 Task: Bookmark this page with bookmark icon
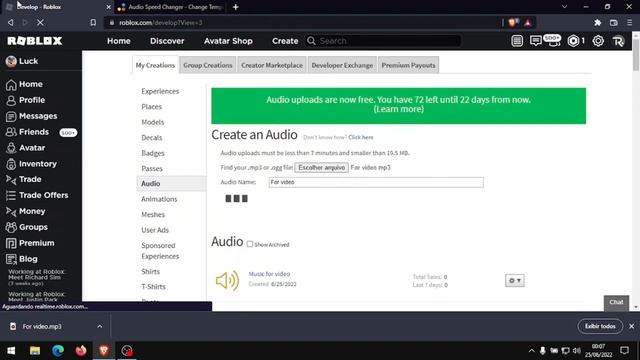(x=93, y=23)
